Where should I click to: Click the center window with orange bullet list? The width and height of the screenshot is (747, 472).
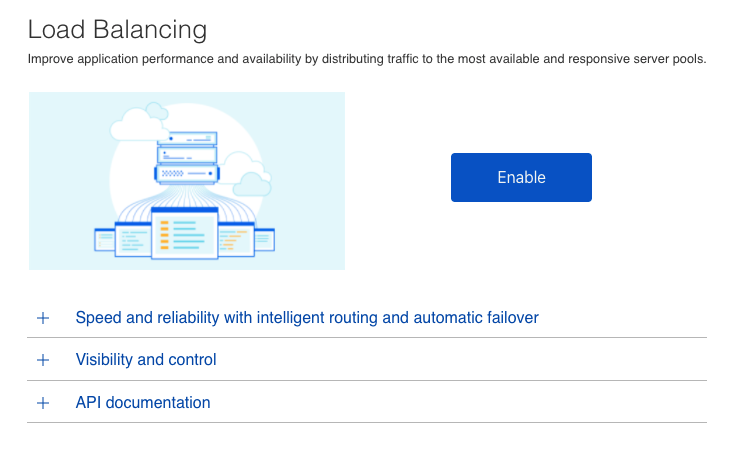185,233
